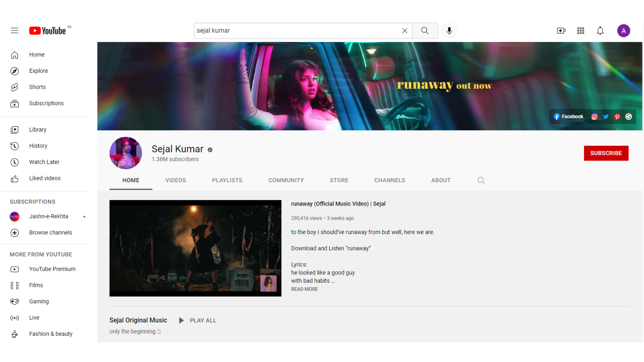Open the Create video icon
Image resolution: width=644 pixels, height=362 pixels.
561,31
